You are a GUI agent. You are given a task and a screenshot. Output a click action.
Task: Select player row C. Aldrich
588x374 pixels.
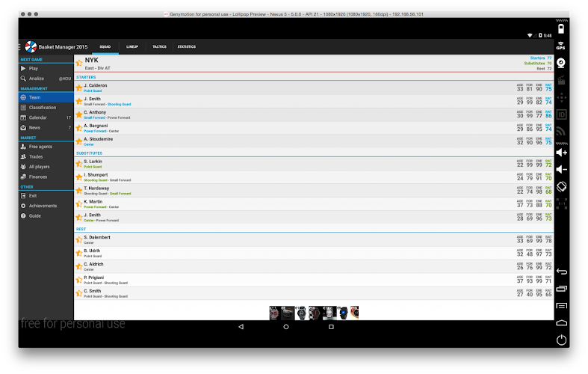pyautogui.click(x=314, y=266)
